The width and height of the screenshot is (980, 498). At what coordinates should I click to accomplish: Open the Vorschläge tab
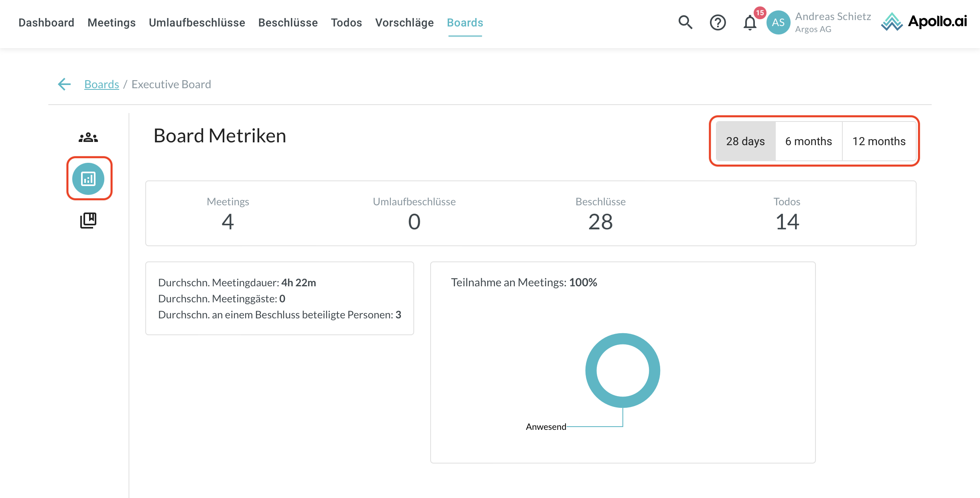click(x=404, y=22)
